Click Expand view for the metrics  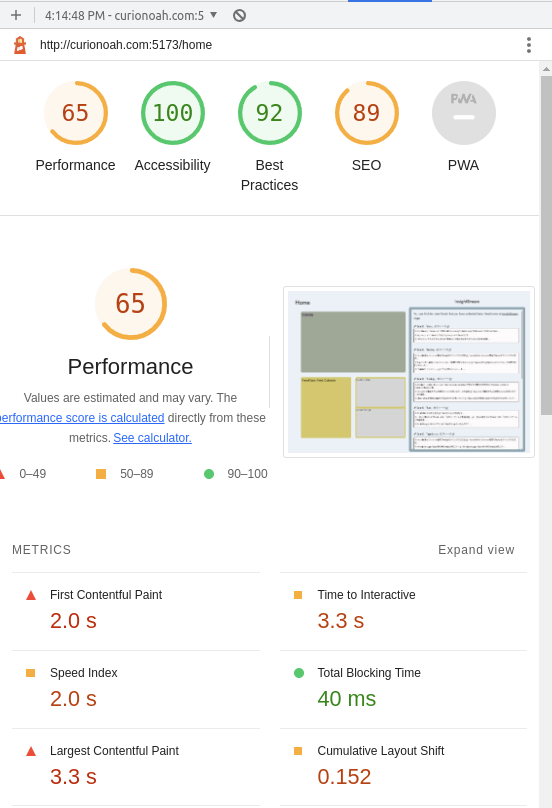(x=476, y=550)
